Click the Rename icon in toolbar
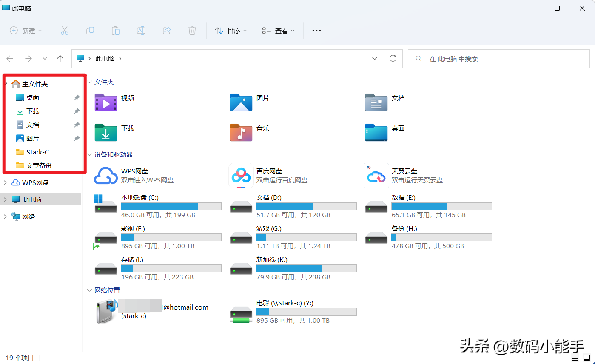This screenshot has height=364, width=595. pos(141,31)
